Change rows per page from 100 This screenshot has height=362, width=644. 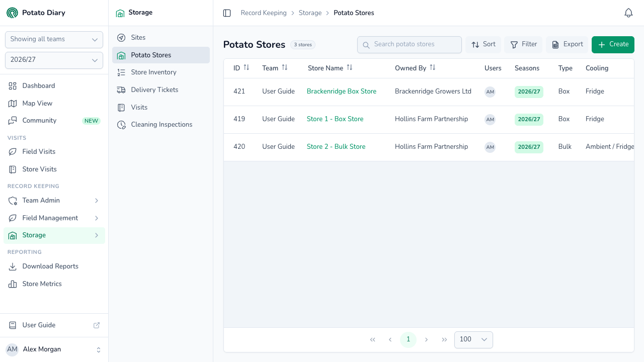tap(473, 340)
